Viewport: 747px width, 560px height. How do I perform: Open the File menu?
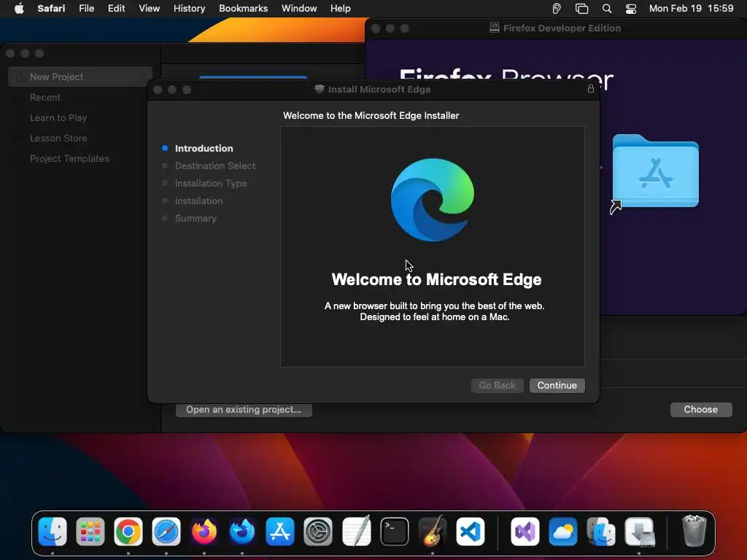click(x=87, y=9)
